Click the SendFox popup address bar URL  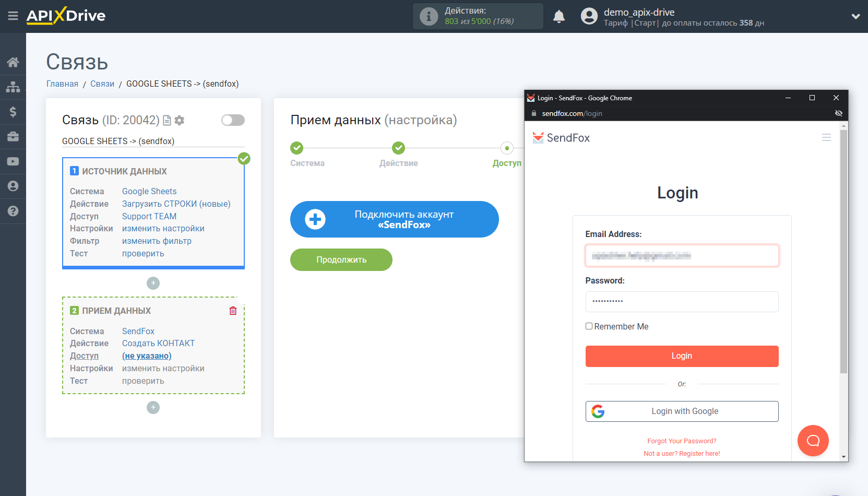pyautogui.click(x=572, y=113)
